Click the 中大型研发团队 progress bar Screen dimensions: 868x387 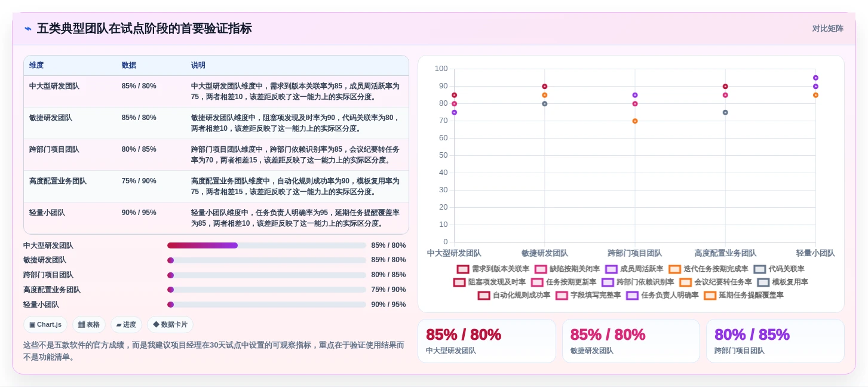coord(266,245)
